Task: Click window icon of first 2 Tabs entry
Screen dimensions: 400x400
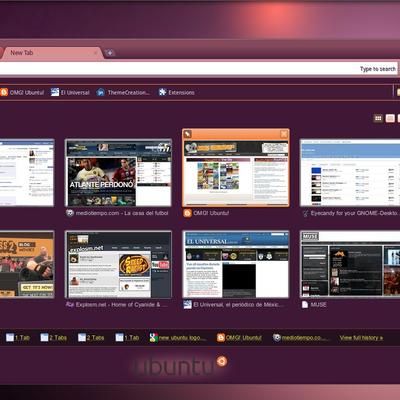Action: (44, 338)
